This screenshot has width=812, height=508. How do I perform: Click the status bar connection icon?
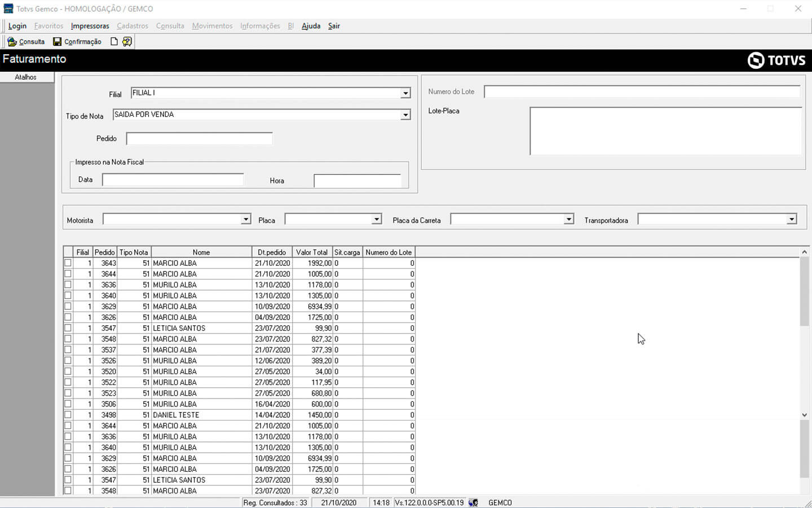click(x=473, y=502)
